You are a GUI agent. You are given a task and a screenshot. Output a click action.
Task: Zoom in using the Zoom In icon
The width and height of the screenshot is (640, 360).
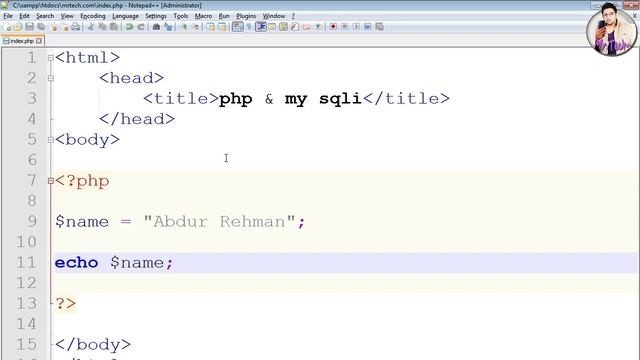(184, 27)
